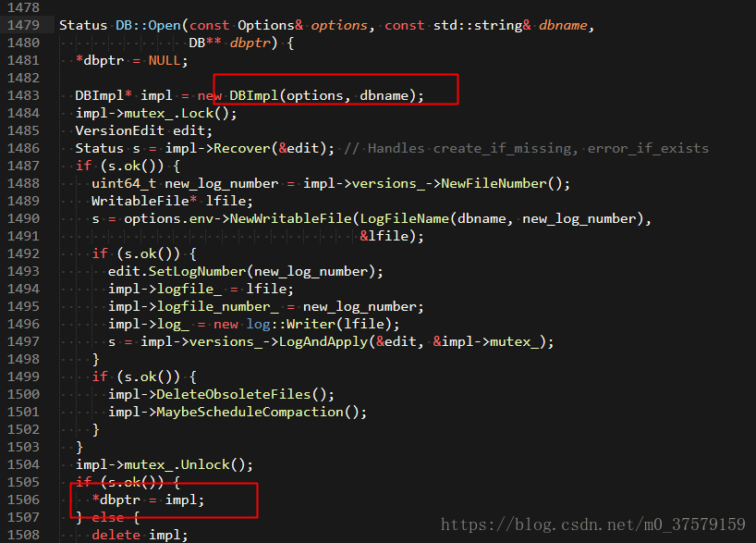
Task: Click the blog.csdn.net watermark URL
Action: [x=593, y=524]
